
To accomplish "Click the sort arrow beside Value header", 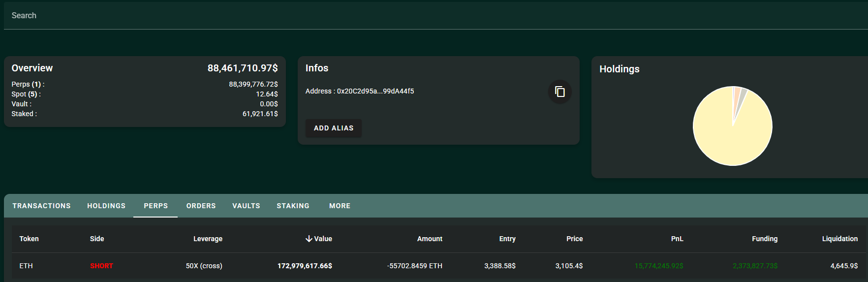I will tap(309, 239).
